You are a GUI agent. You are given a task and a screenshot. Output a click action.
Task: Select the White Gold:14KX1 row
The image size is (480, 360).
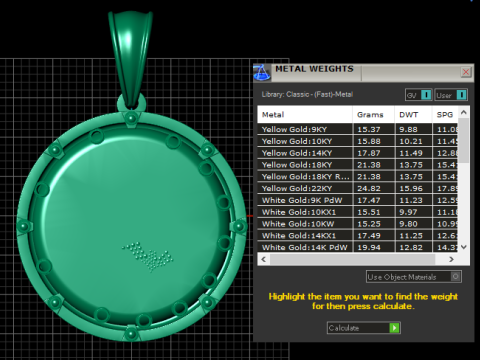point(357,236)
